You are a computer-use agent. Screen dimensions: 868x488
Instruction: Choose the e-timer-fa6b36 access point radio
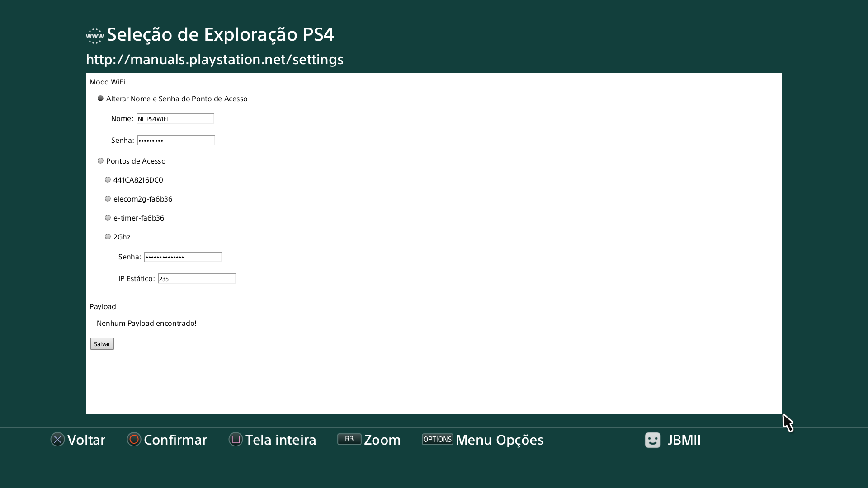108,217
